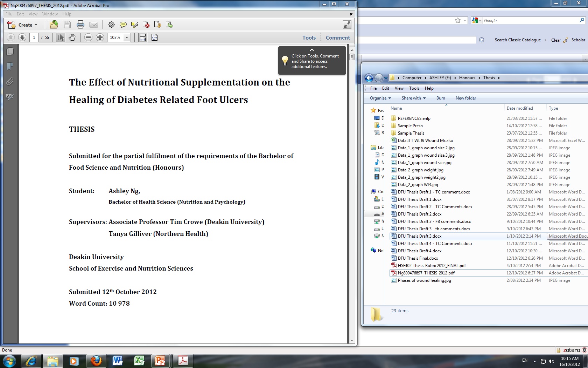Expand the Organize dropdown in Explorer

[380, 98]
